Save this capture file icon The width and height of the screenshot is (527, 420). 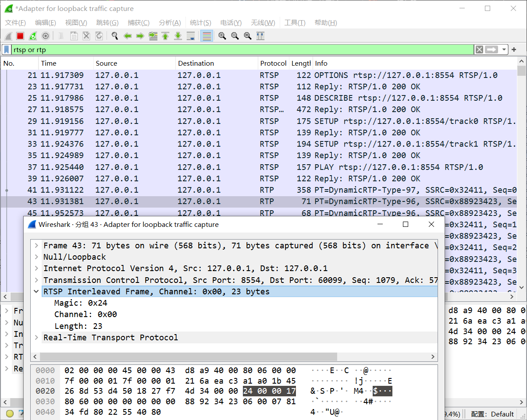[74, 36]
